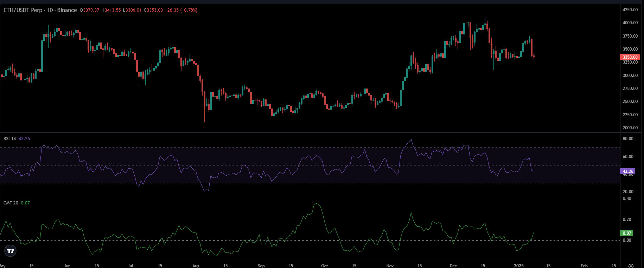Viewport: 644px width, 268px height.
Task: Click the 3500.00 price scale label
Action: (630, 49)
